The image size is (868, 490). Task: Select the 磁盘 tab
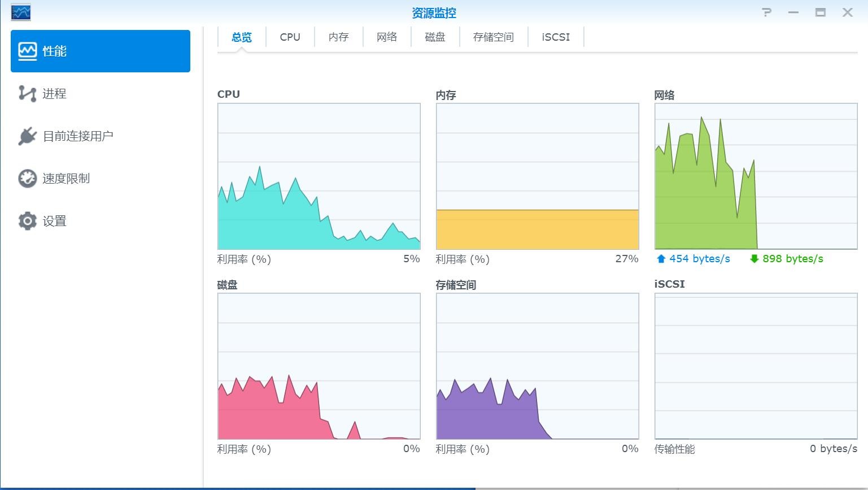click(435, 37)
